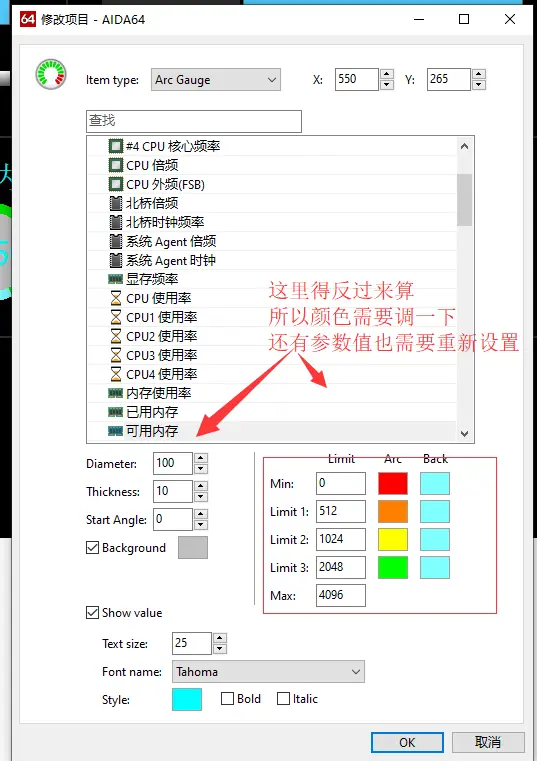Click the Start Angle input field
The height and width of the screenshot is (761, 537).
tap(173, 519)
